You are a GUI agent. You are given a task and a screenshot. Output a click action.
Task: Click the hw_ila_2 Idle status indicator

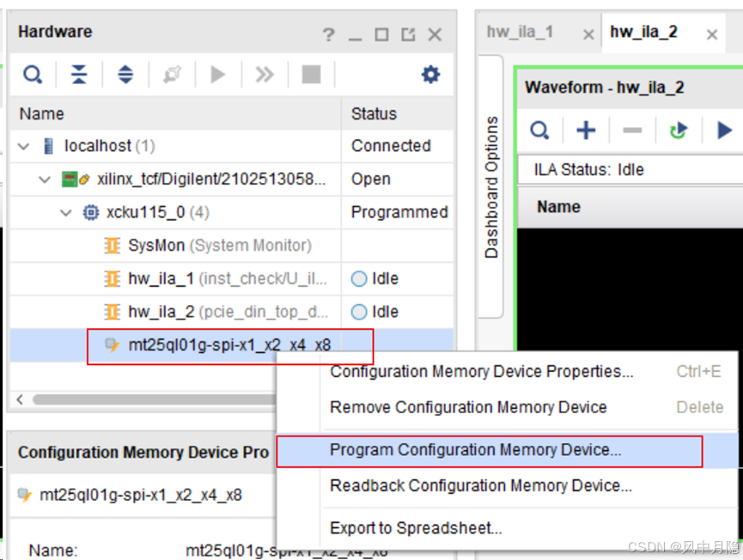pyautogui.click(x=359, y=312)
